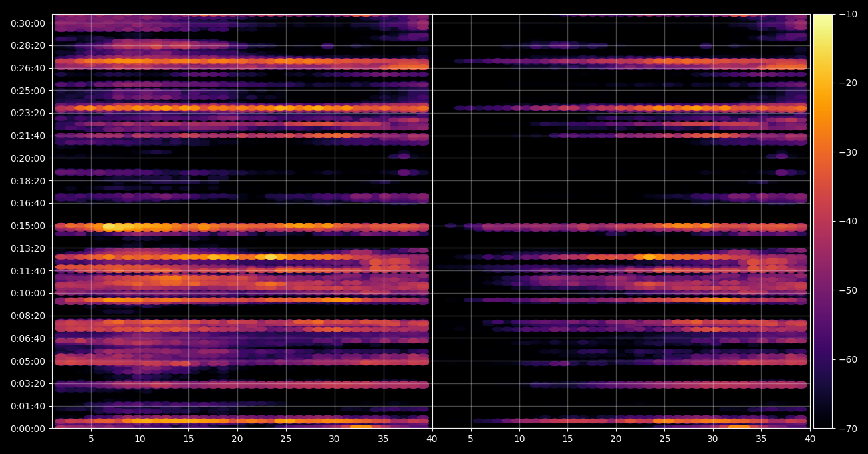Viewport: 868px width, 454px height.
Task: Click x-axis label 40 of left plot
Action: click(432, 439)
